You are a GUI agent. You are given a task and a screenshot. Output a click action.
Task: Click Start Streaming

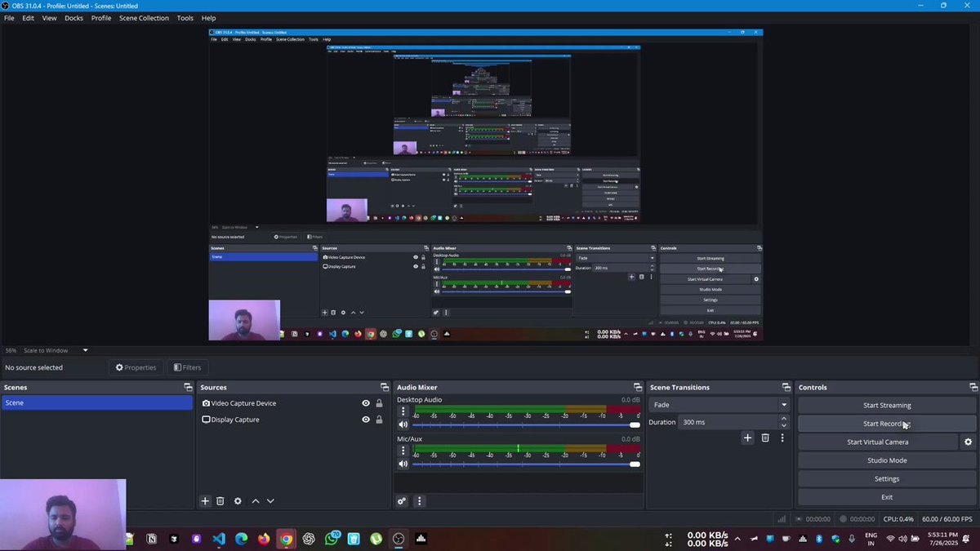click(887, 405)
